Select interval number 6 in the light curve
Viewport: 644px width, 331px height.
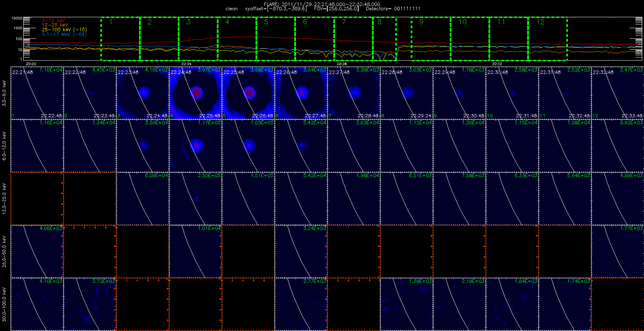[315, 38]
